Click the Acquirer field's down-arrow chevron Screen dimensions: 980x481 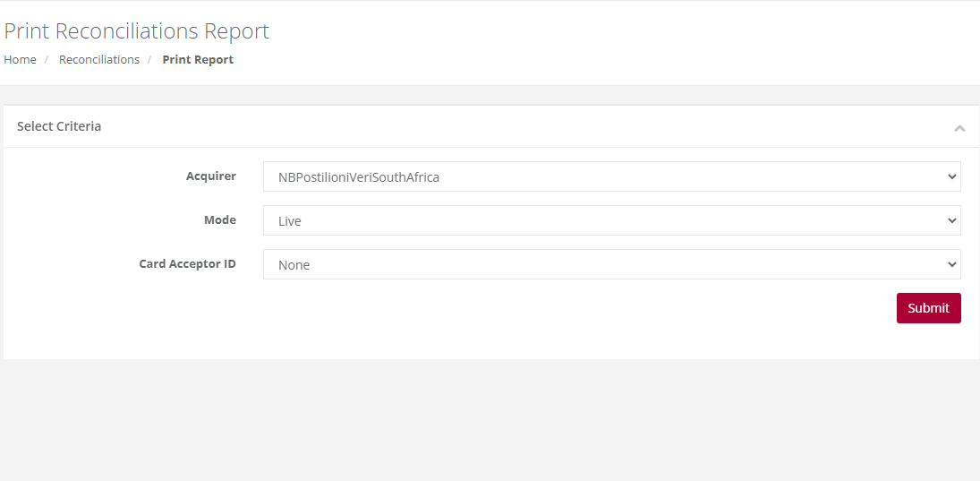point(951,177)
